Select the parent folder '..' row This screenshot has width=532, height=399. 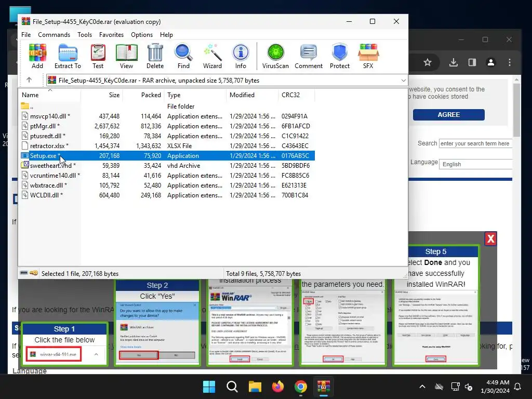tap(167, 106)
